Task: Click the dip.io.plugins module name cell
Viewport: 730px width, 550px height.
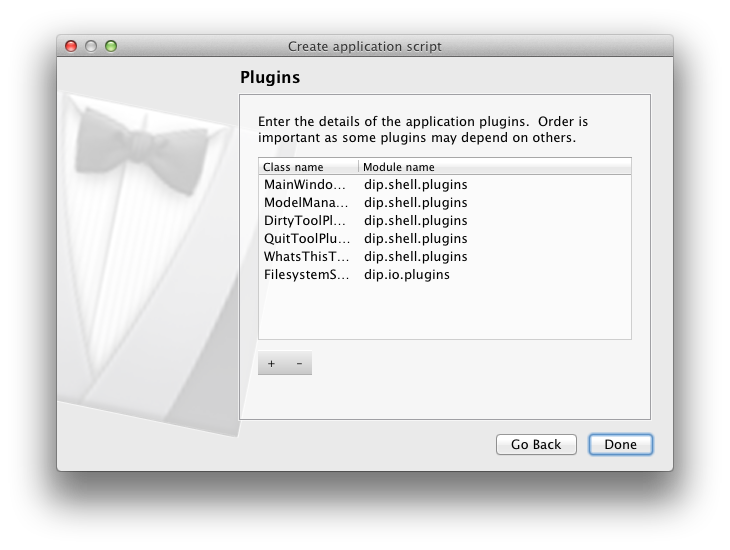Action: tap(407, 275)
